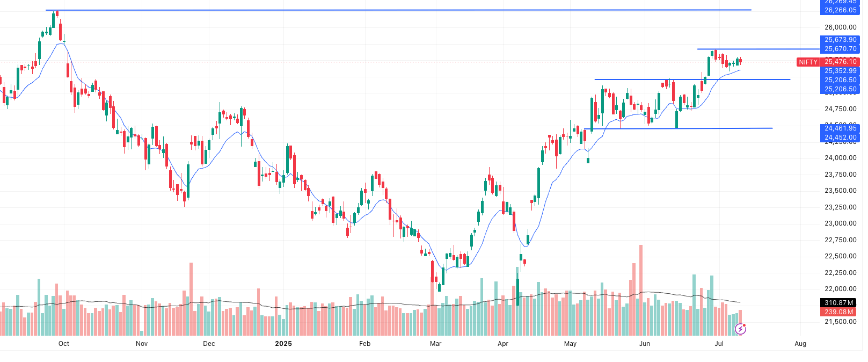
Task: Click the 24,452.00 blue price label
Action: pos(840,137)
